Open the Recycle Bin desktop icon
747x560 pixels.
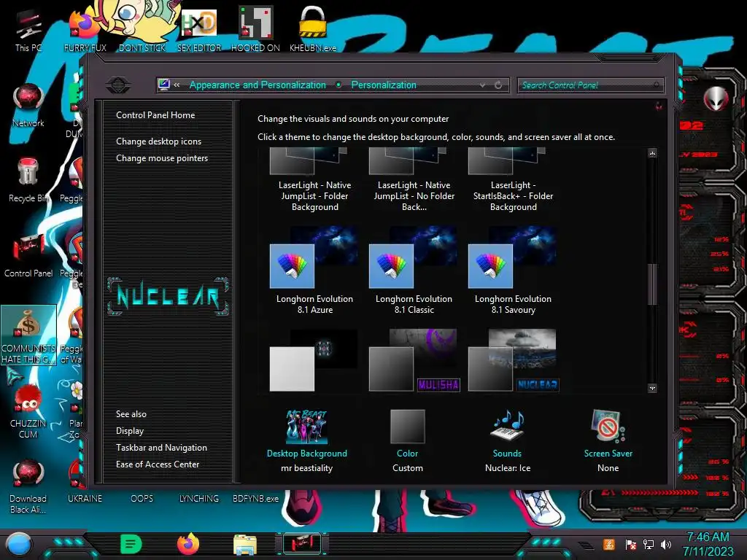tap(28, 180)
